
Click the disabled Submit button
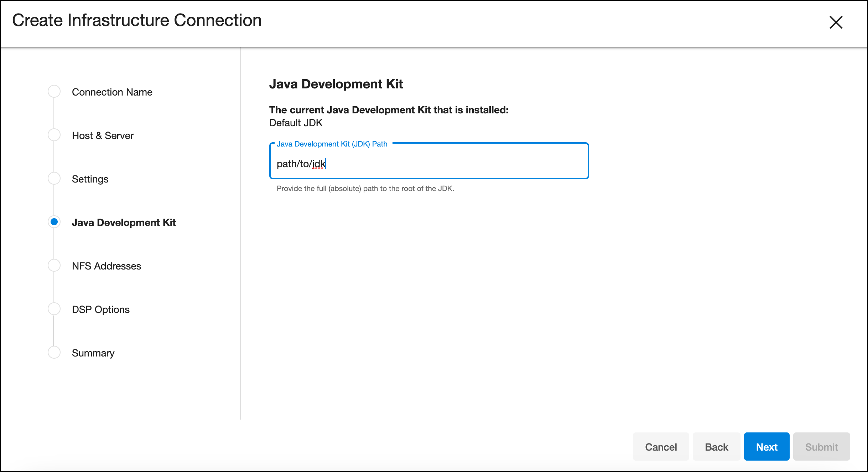[x=821, y=447]
